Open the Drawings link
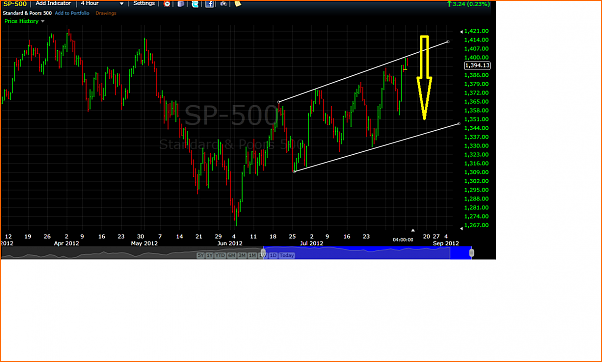The image size is (602, 362). point(106,13)
